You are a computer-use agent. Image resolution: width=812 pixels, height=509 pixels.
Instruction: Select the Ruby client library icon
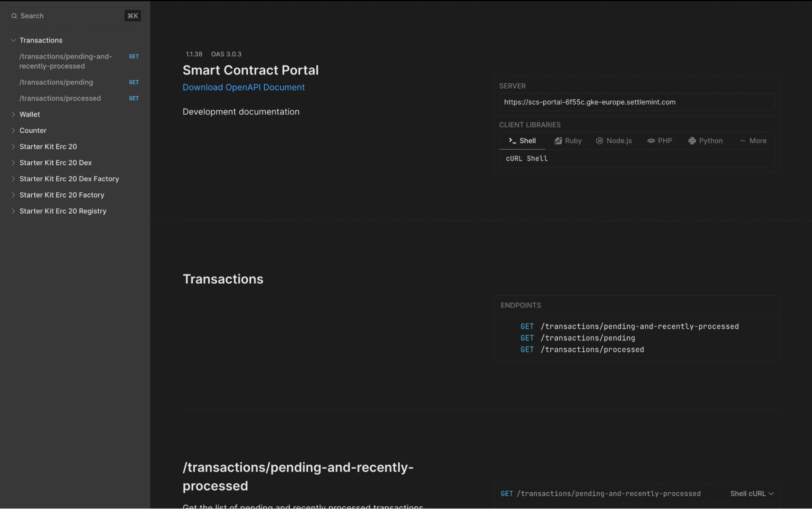[x=558, y=141]
